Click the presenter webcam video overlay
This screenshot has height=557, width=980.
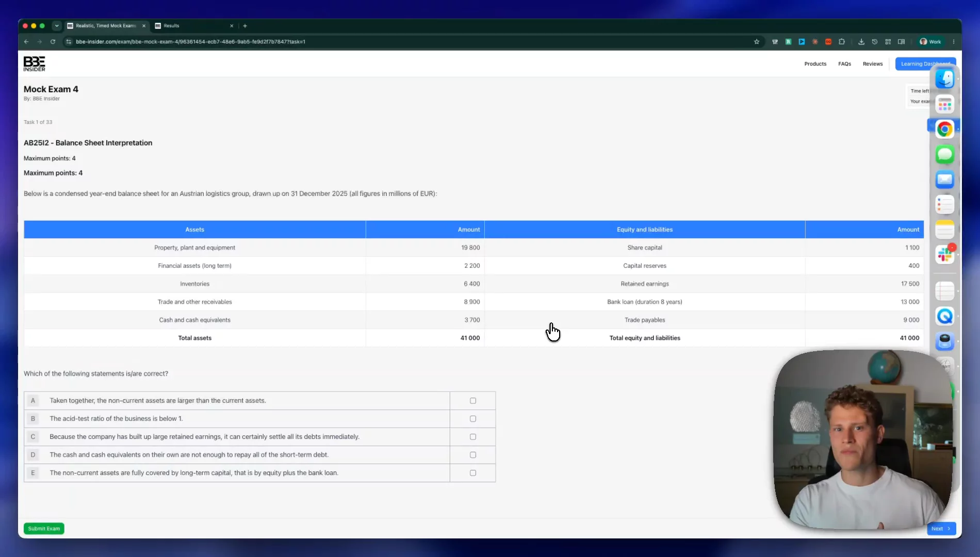862,439
